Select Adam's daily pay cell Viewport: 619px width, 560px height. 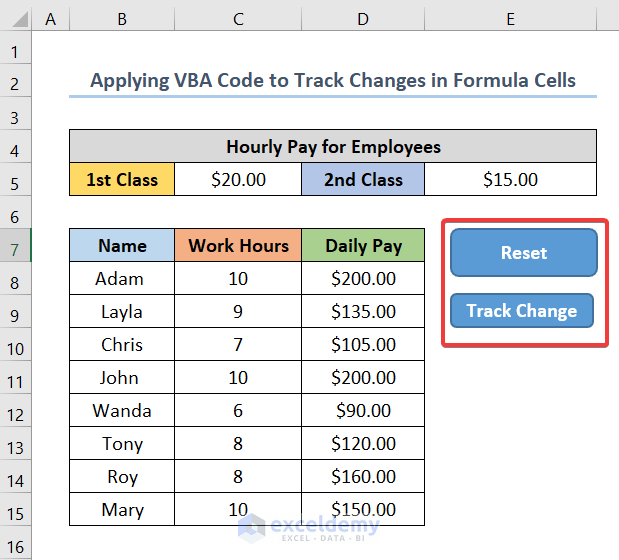[363, 278]
